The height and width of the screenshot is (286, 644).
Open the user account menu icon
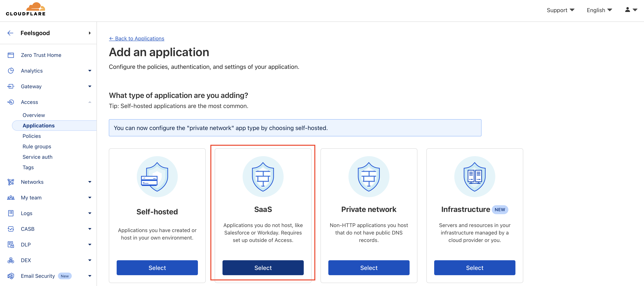(631, 10)
